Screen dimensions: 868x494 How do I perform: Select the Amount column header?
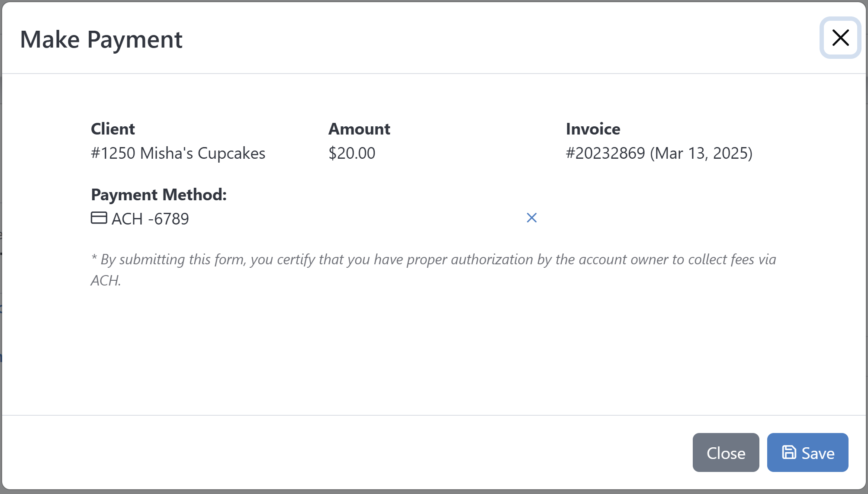(359, 128)
